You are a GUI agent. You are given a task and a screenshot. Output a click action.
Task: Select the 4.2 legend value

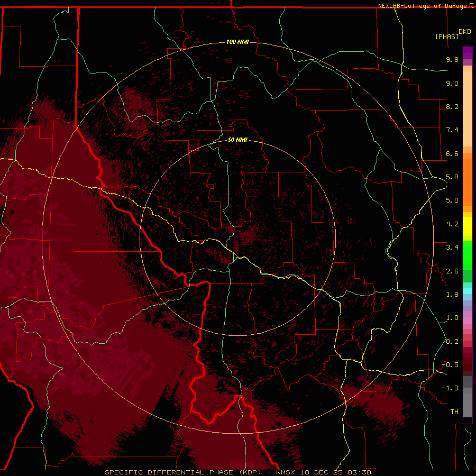[x=452, y=224]
